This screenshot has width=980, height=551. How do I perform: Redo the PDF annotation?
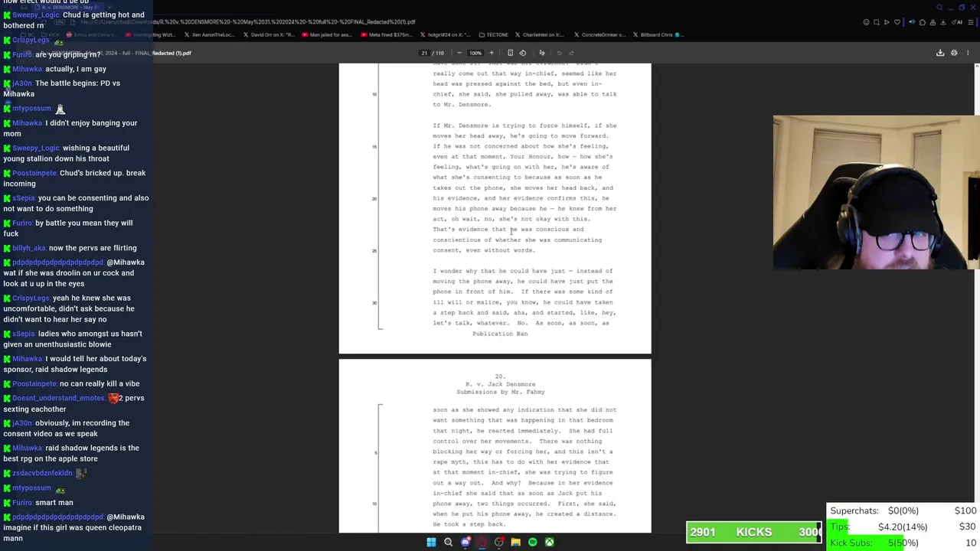tap(572, 53)
